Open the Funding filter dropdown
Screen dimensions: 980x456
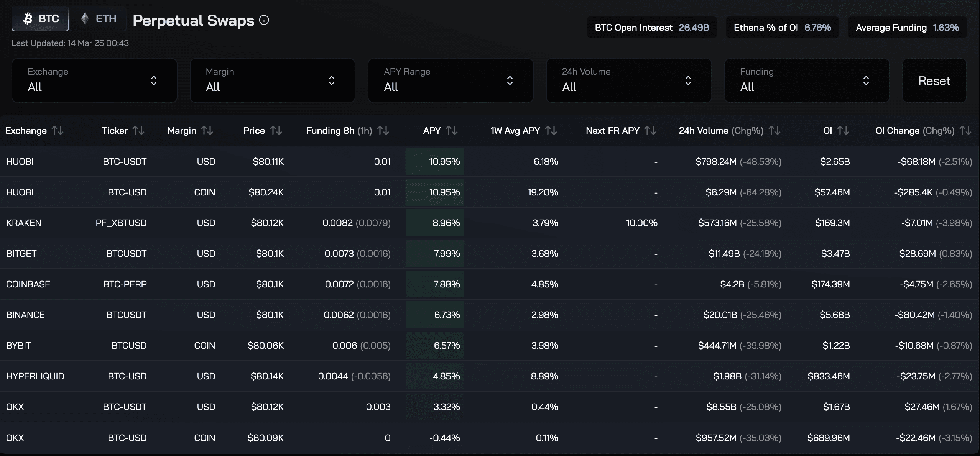click(x=807, y=80)
